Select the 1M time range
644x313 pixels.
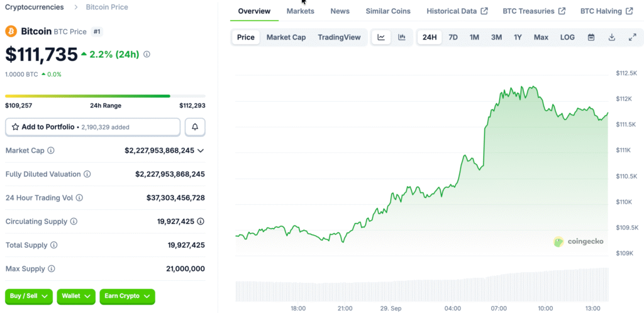coord(474,37)
